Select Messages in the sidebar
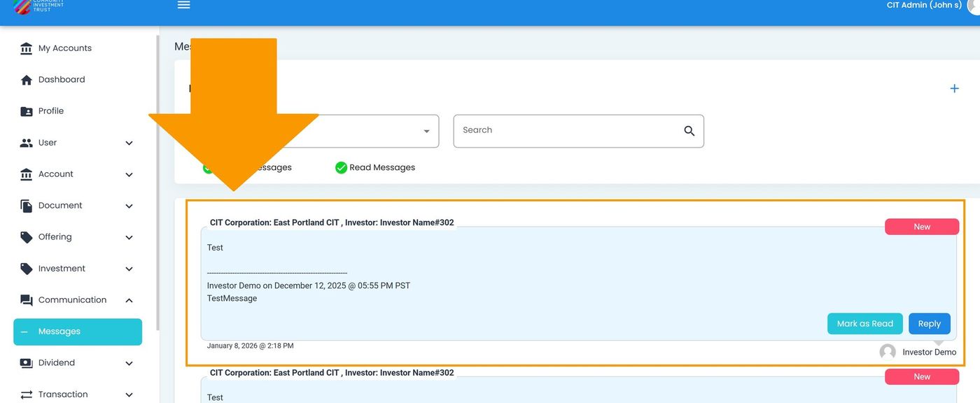Screen dimensions: 980x403 pyautogui.click(x=77, y=332)
